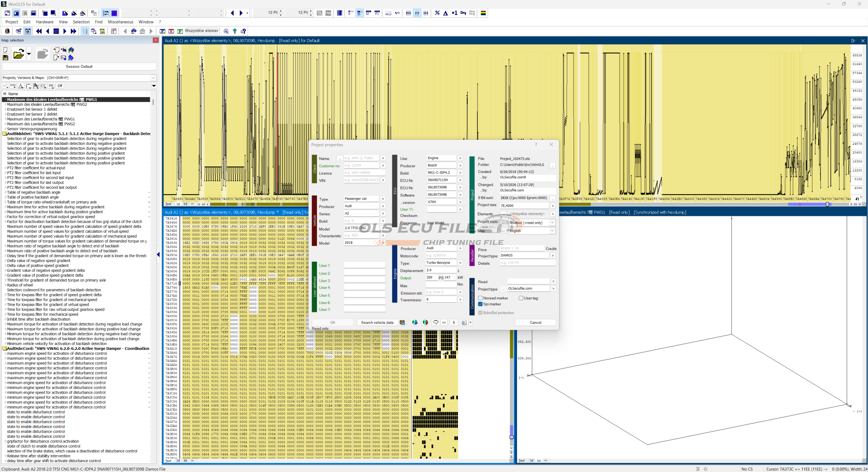Toggle the Off filter button in Map selection
The image size is (868, 472).
point(60,86)
